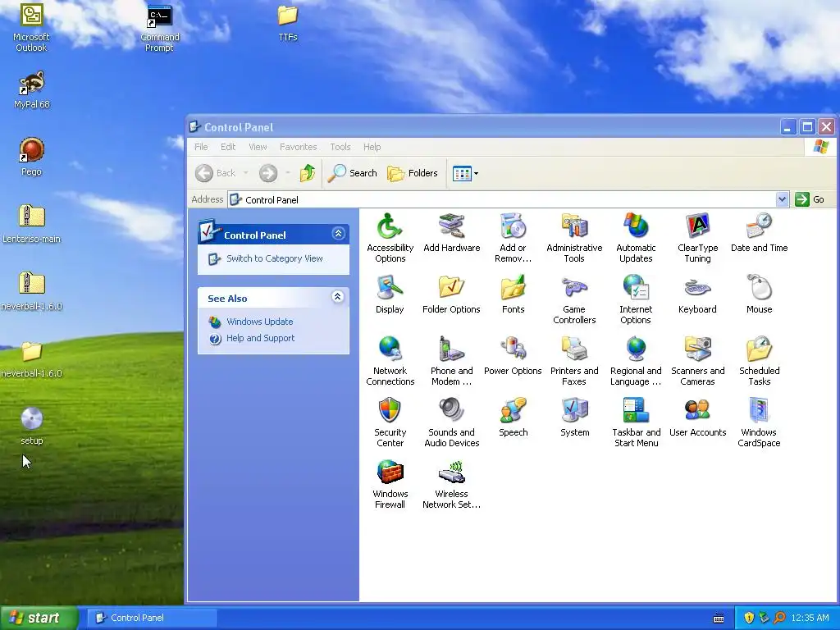Open the Tools menu

coord(340,147)
